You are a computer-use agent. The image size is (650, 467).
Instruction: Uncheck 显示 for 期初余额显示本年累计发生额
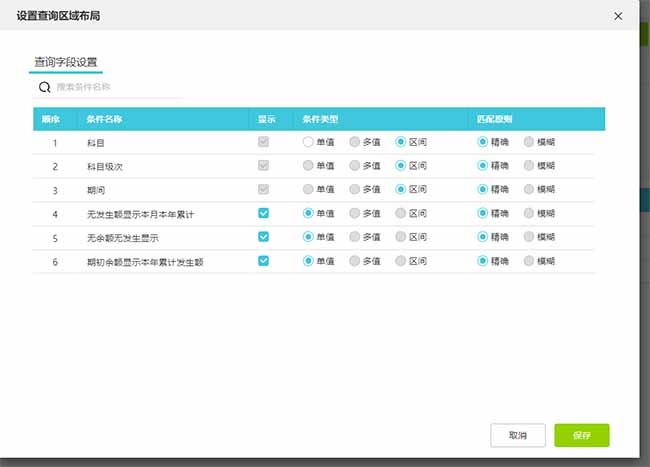(263, 261)
